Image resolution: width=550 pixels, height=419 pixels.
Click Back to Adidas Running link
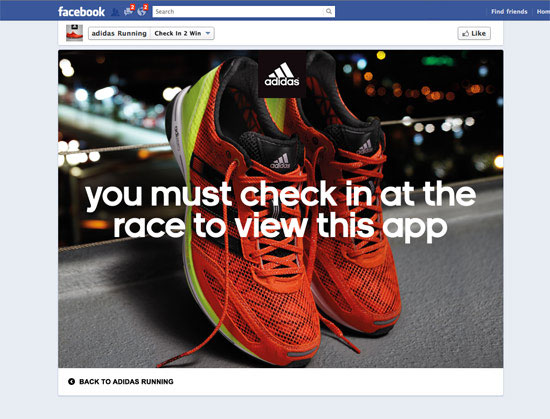[x=126, y=381]
